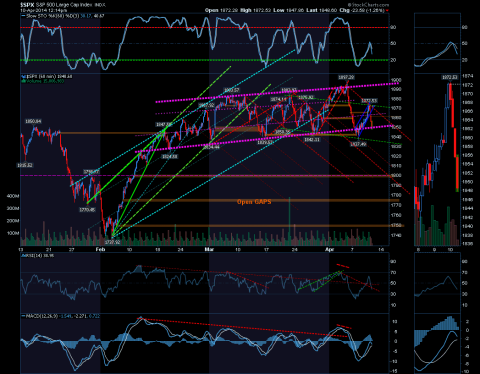Image resolution: width=480 pixels, height=374 pixels.
Task: Click the zoomed Slow STO side panel
Action: pos(437,43)
